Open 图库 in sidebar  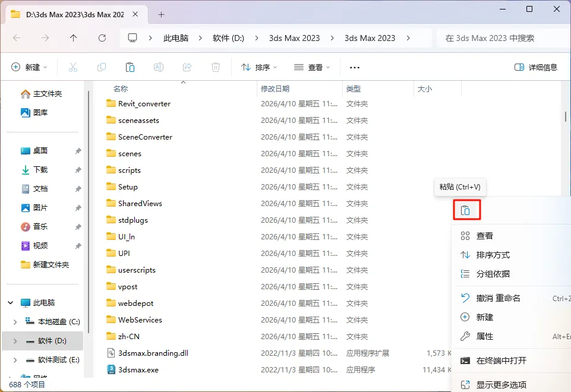pos(34,113)
